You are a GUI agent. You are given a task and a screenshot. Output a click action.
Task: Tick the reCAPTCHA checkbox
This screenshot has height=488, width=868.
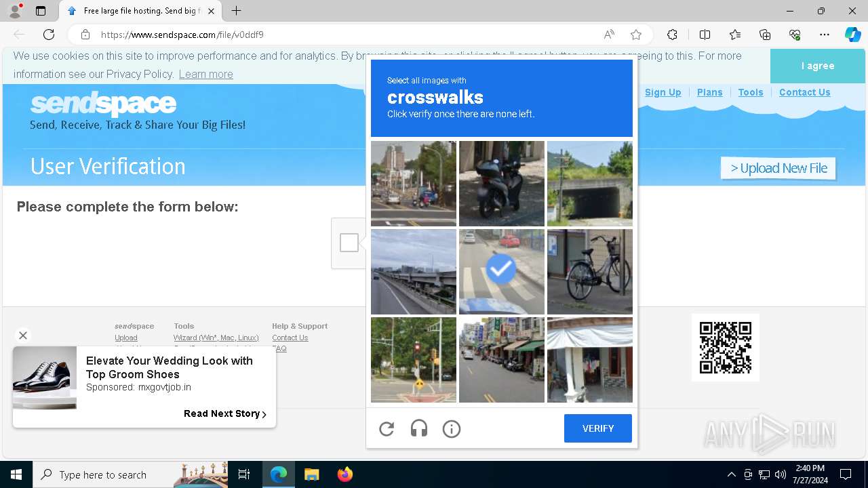[x=349, y=243]
